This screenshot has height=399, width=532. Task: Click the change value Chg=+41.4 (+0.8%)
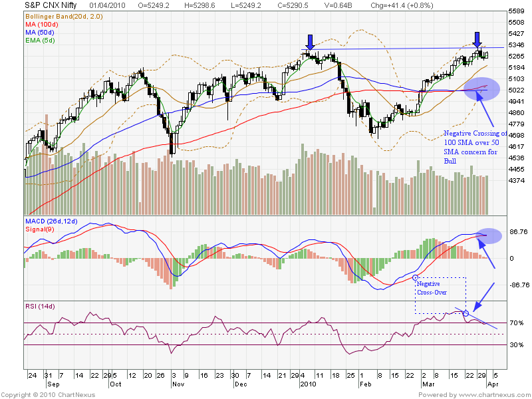click(402, 5)
